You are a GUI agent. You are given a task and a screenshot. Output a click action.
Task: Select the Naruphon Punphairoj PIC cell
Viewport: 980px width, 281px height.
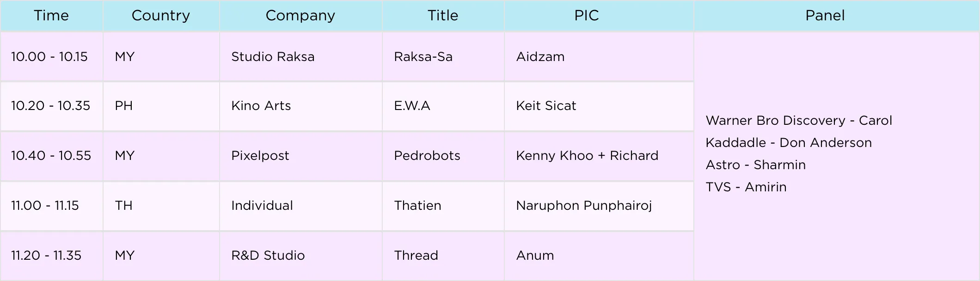click(584, 206)
